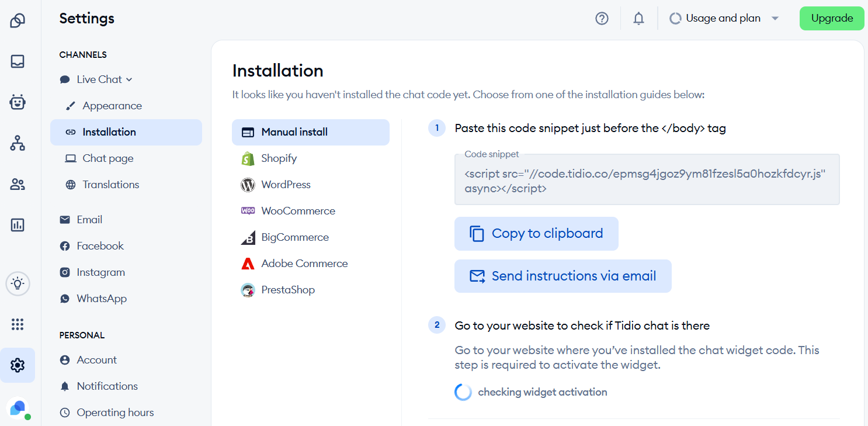
Task: Click the WordPress logo icon
Action: 248,185
